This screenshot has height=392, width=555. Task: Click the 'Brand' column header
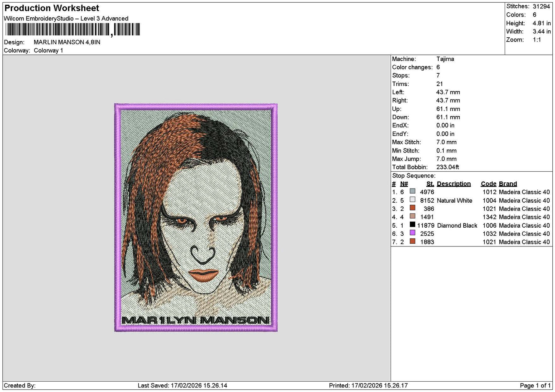(508, 184)
